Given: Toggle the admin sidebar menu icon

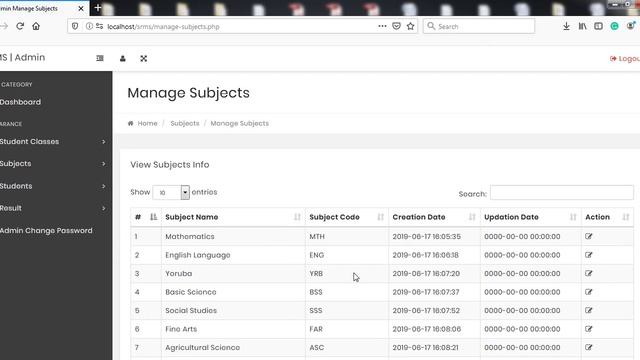Looking at the screenshot, I should [100, 58].
